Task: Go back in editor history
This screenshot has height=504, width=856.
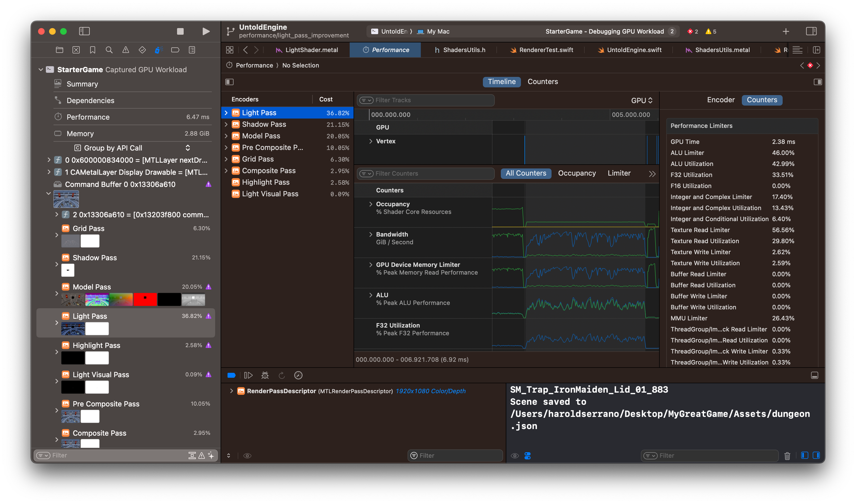Action: pyautogui.click(x=246, y=50)
